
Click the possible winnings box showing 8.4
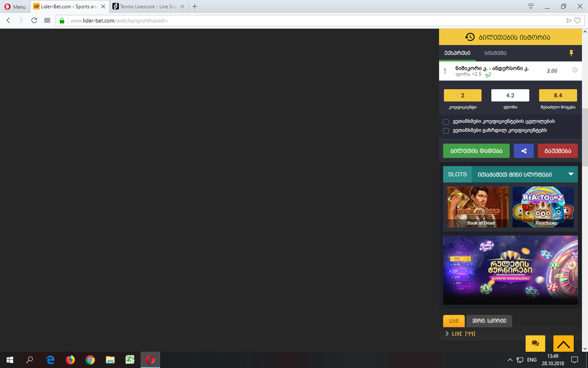[558, 95]
